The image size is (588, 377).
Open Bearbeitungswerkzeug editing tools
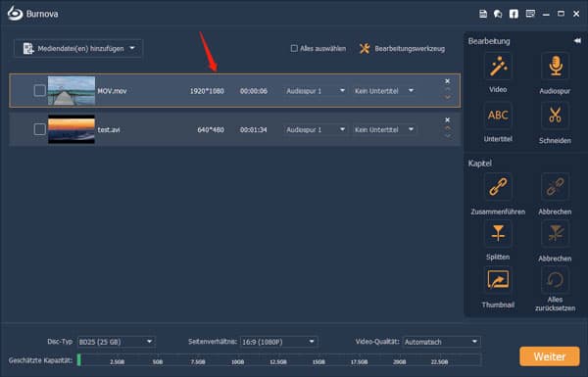point(402,49)
